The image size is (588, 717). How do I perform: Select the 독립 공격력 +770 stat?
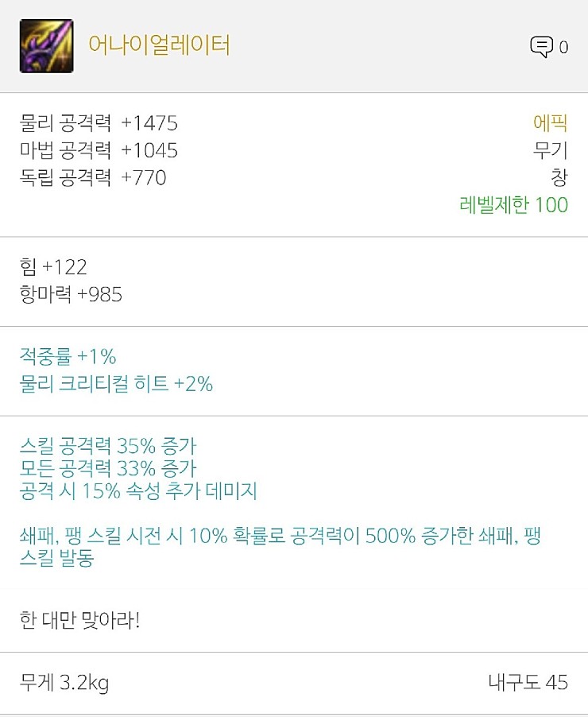click(x=93, y=177)
